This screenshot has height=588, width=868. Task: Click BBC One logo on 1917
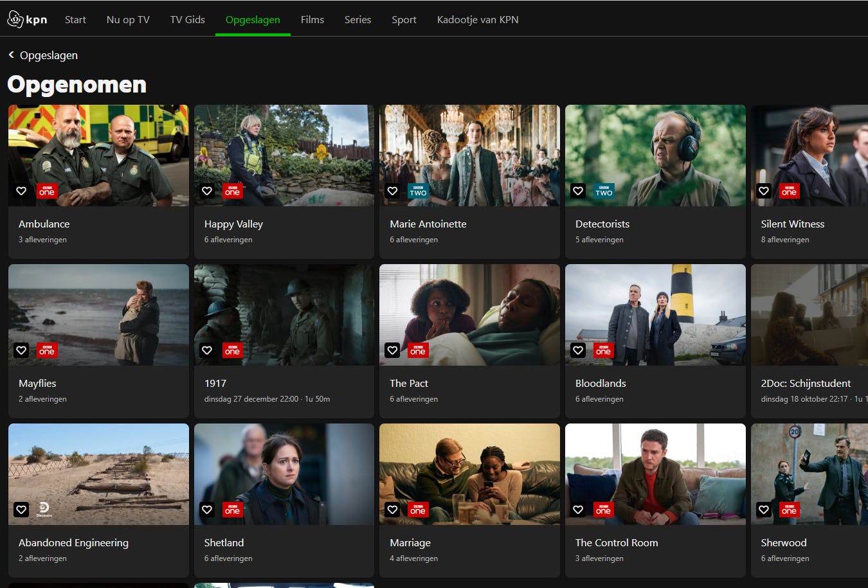pos(233,350)
